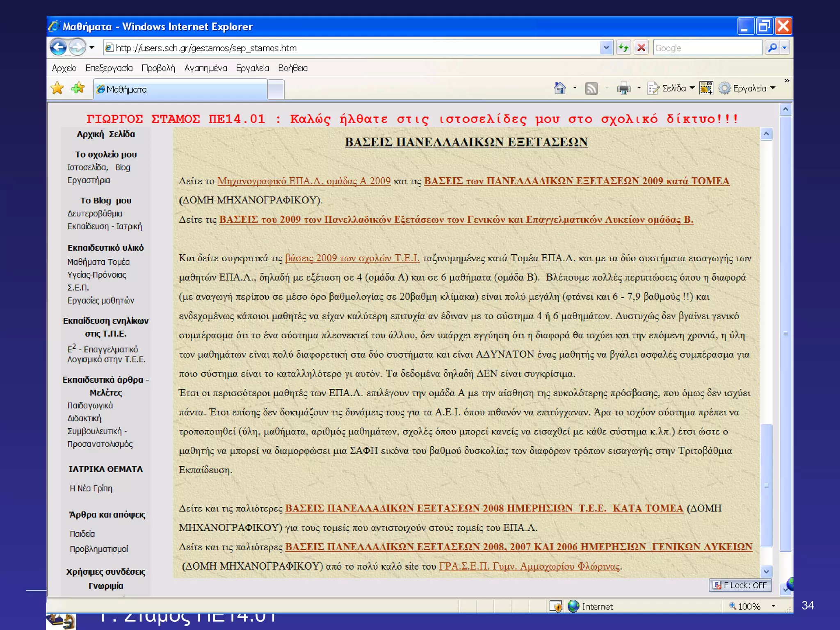Image resolution: width=840 pixels, height=630 pixels.
Task: Click the green Refresh page icon
Action: click(623, 48)
